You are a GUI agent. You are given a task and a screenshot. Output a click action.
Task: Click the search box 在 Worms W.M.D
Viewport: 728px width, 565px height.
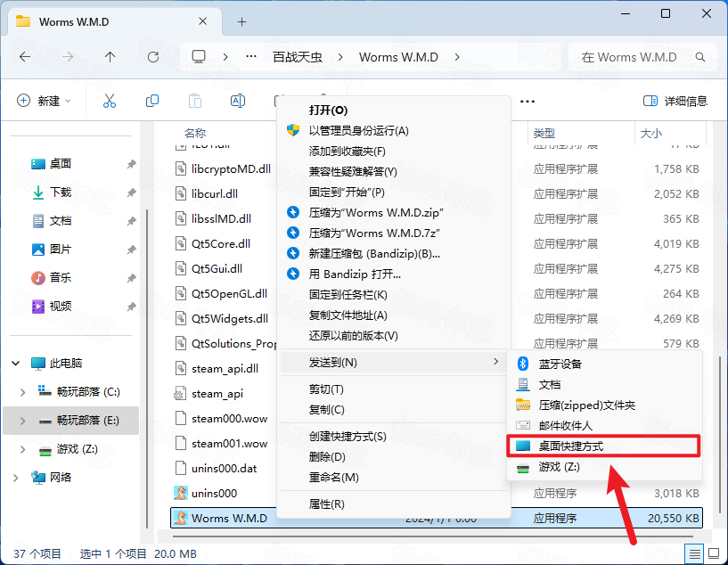[642, 57]
